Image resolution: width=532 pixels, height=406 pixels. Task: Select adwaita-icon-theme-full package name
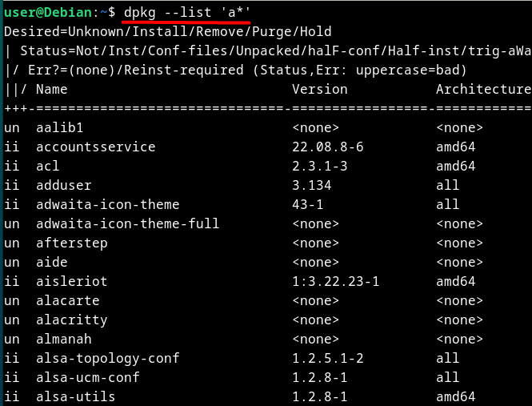[128, 224]
